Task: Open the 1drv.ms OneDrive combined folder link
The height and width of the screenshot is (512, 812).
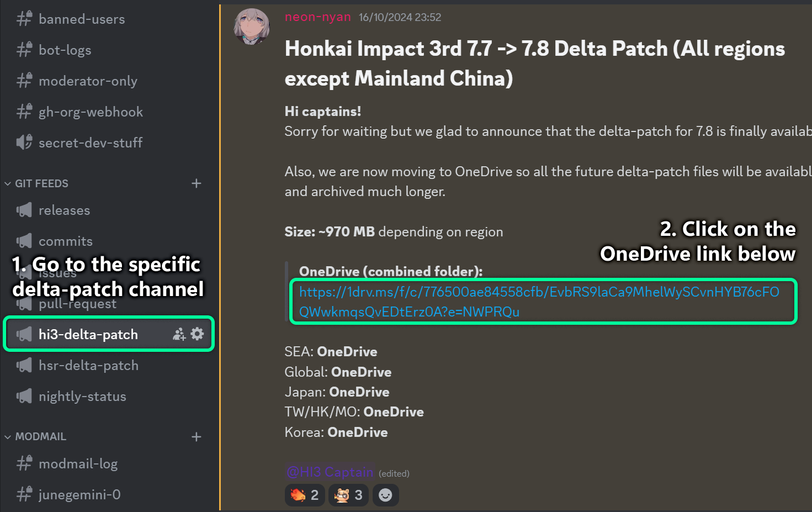Action: 539,302
